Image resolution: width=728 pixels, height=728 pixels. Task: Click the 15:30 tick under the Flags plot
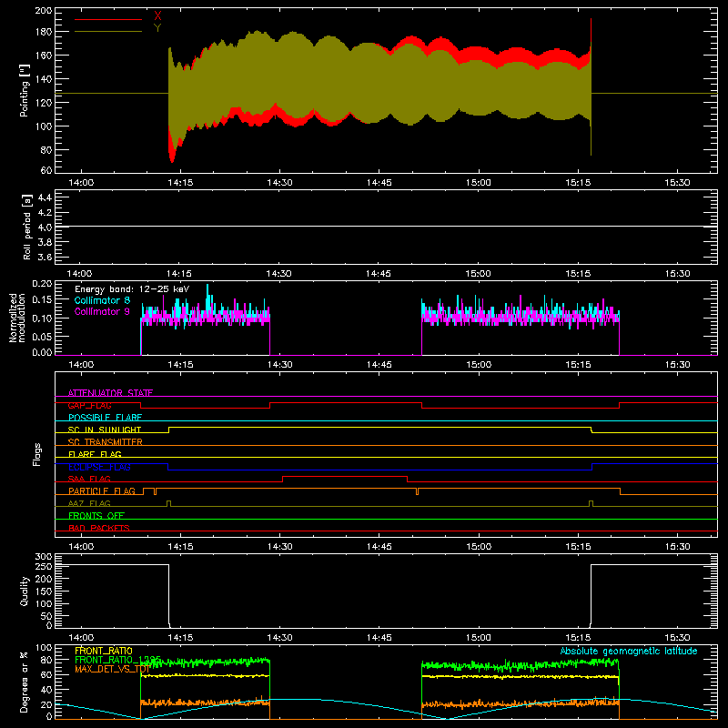point(677,547)
